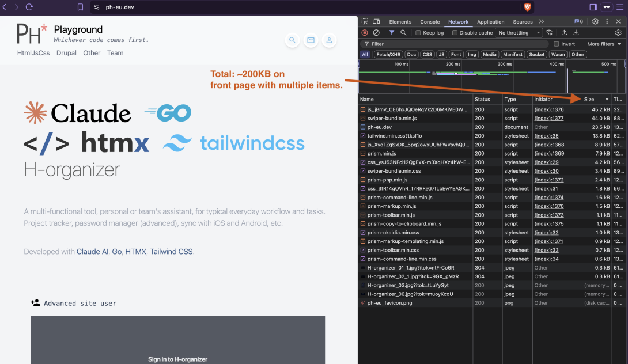Open network conditions wifi icon
This screenshot has height=364, width=628.
(550, 33)
